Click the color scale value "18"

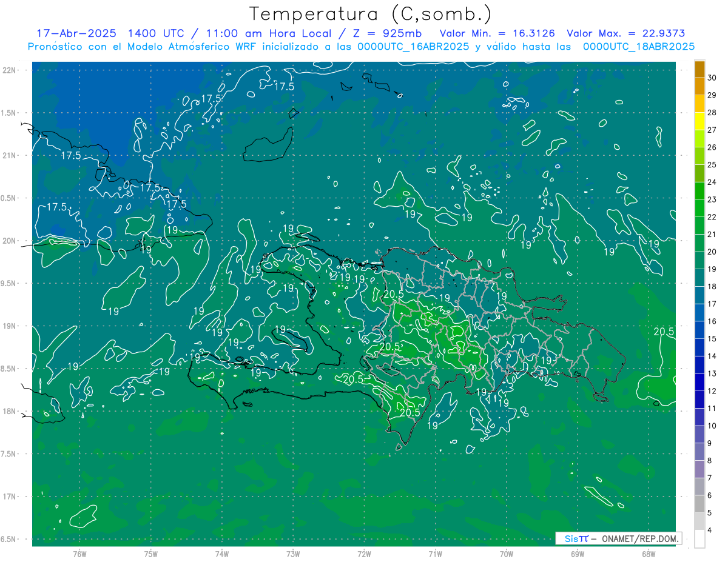tap(712, 287)
